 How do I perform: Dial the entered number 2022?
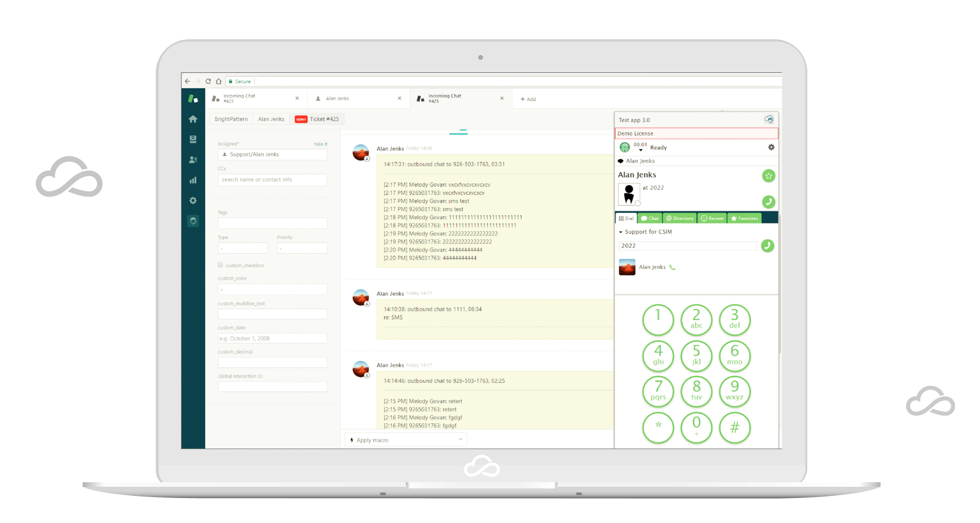click(x=767, y=246)
